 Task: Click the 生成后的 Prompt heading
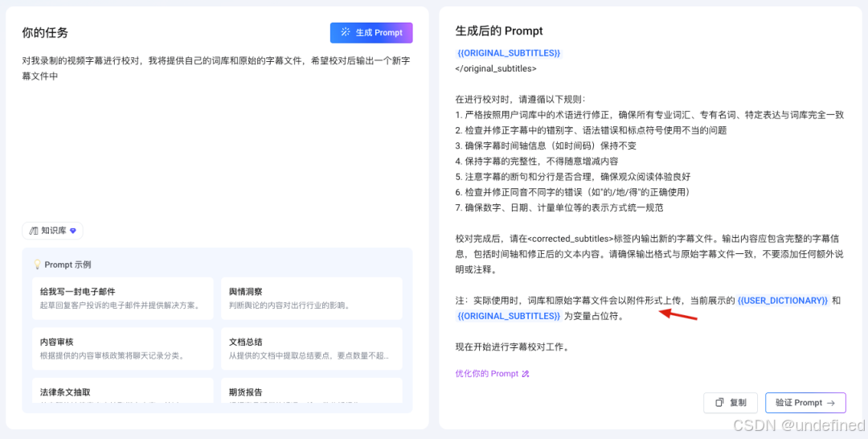click(x=499, y=31)
